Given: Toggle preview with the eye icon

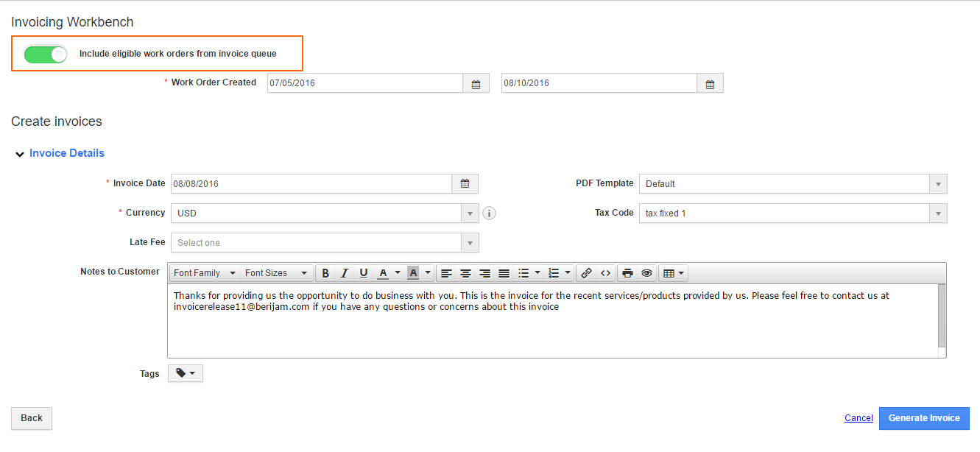Looking at the screenshot, I should (646, 273).
